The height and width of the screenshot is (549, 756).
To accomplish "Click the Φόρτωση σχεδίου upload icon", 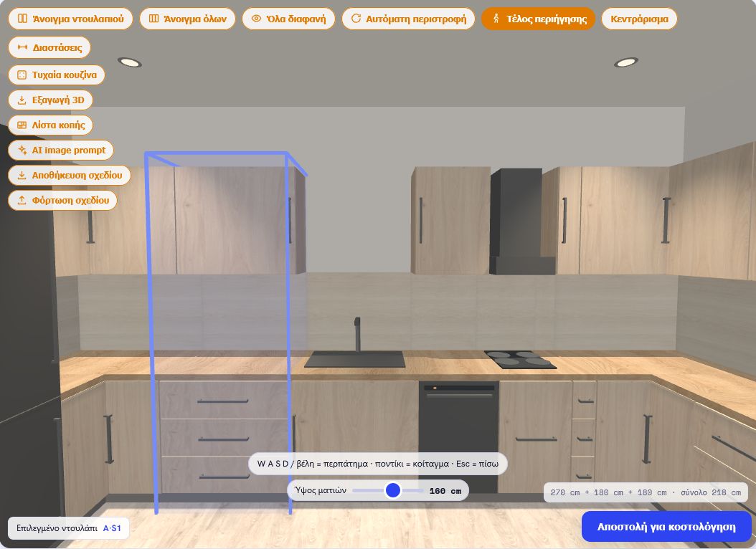I will 22,201.
